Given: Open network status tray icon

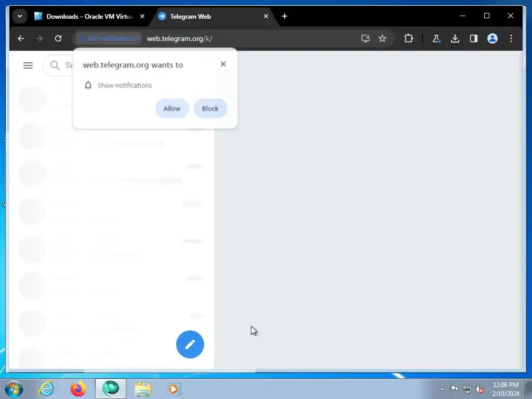Looking at the screenshot, I should [467, 390].
